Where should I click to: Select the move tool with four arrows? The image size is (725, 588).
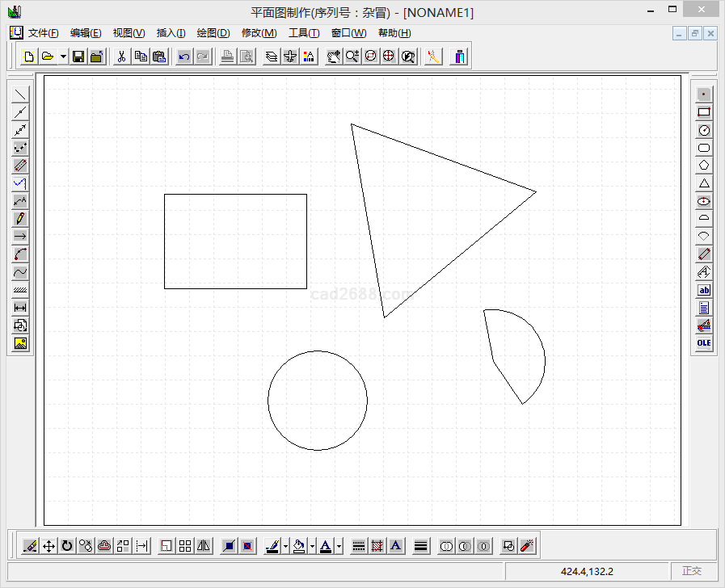point(48,546)
